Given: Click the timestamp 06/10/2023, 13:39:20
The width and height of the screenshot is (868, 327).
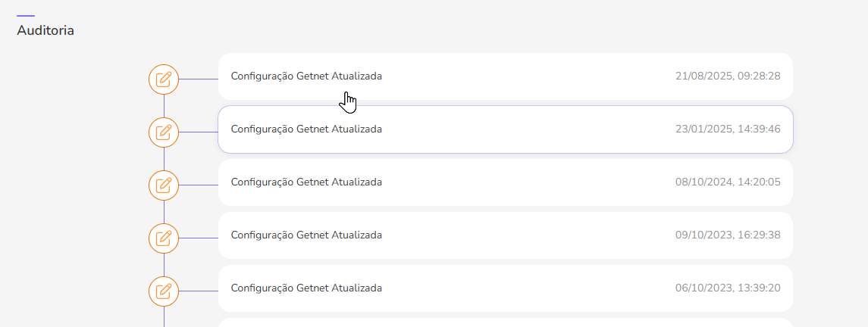Looking at the screenshot, I should [728, 288].
